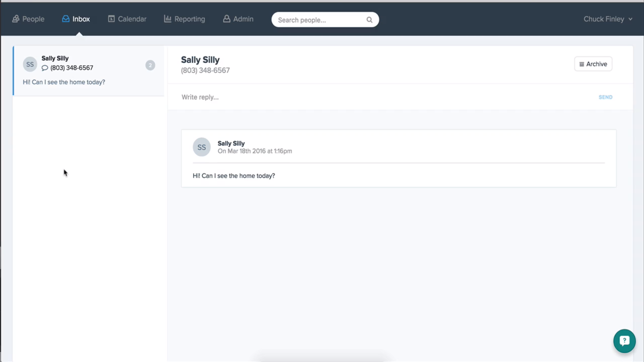Select the People tab label
Viewport: 644px width, 362px height.
point(33,19)
